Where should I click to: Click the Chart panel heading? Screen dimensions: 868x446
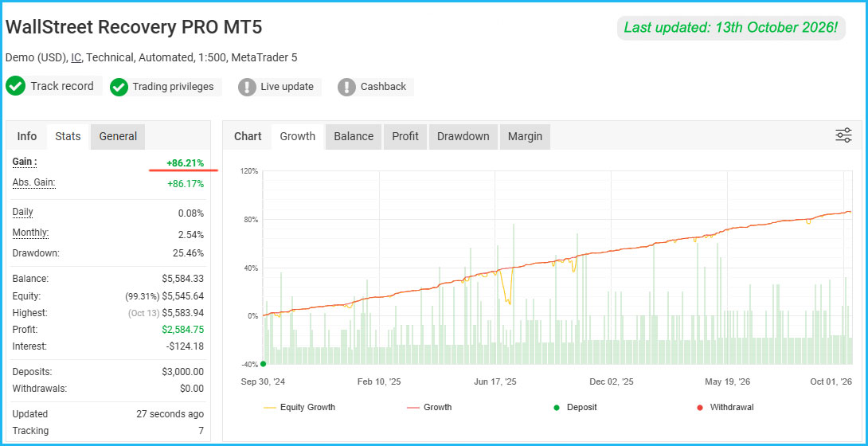[x=248, y=136]
